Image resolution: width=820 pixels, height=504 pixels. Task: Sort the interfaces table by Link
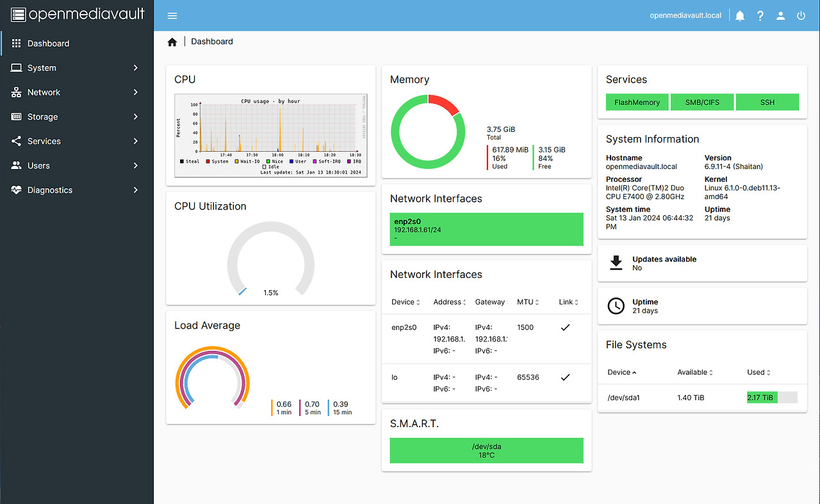tap(568, 302)
